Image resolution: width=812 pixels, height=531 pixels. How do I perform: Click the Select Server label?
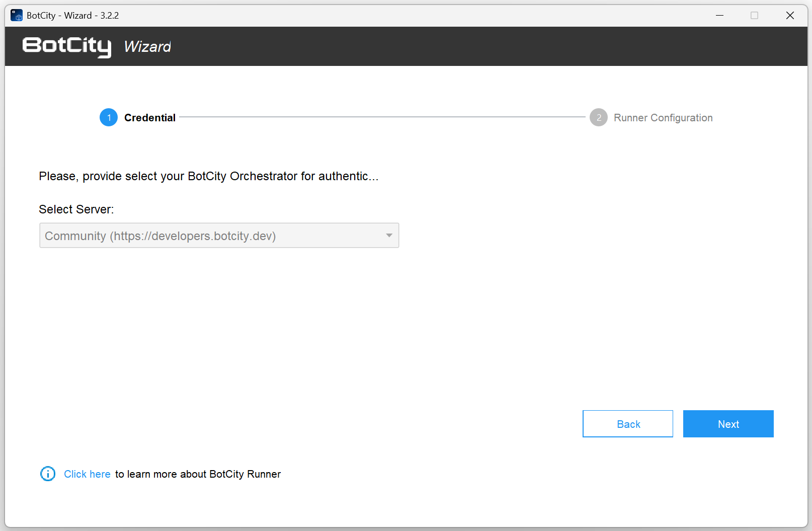coord(76,209)
